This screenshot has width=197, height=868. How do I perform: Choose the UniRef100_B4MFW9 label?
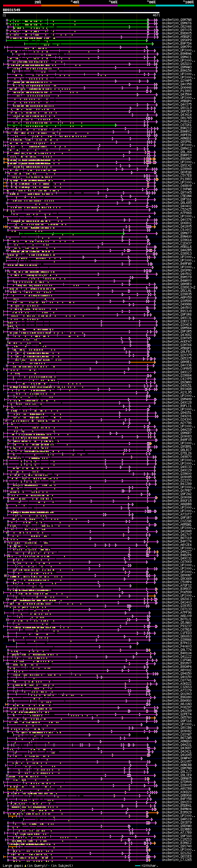(177, 264)
